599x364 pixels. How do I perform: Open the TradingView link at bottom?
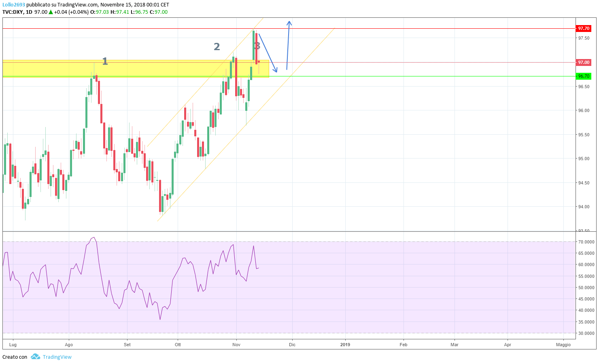[57, 357]
